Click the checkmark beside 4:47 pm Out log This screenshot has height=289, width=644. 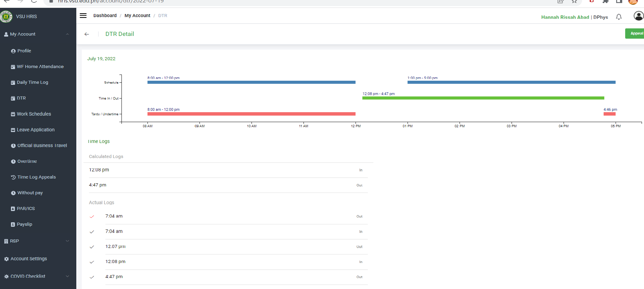[92, 277]
